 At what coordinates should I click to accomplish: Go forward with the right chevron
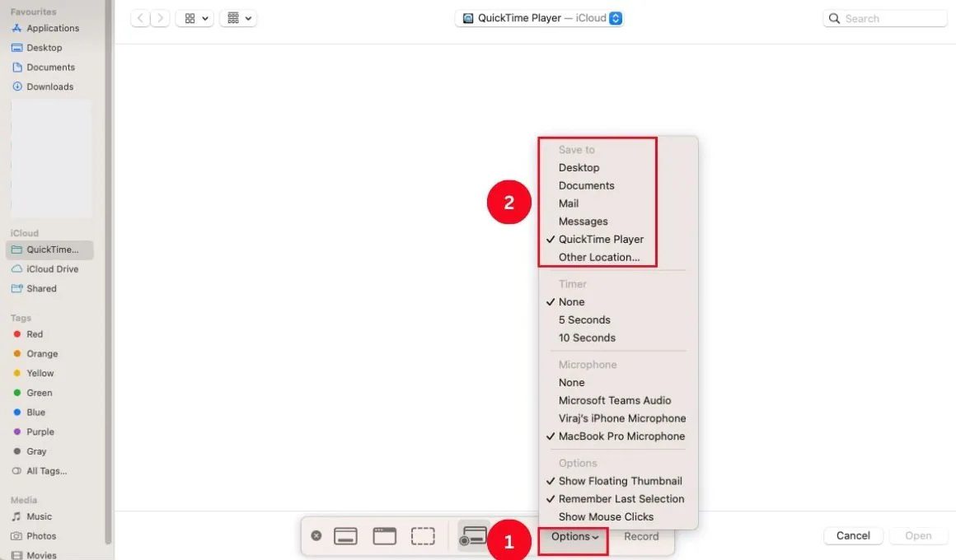click(160, 18)
